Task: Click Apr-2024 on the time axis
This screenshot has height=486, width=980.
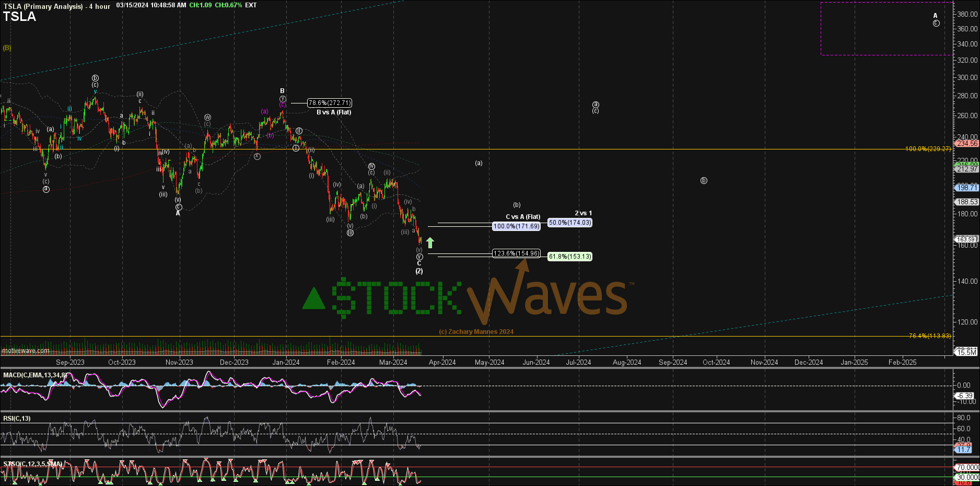Action: tap(442, 362)
